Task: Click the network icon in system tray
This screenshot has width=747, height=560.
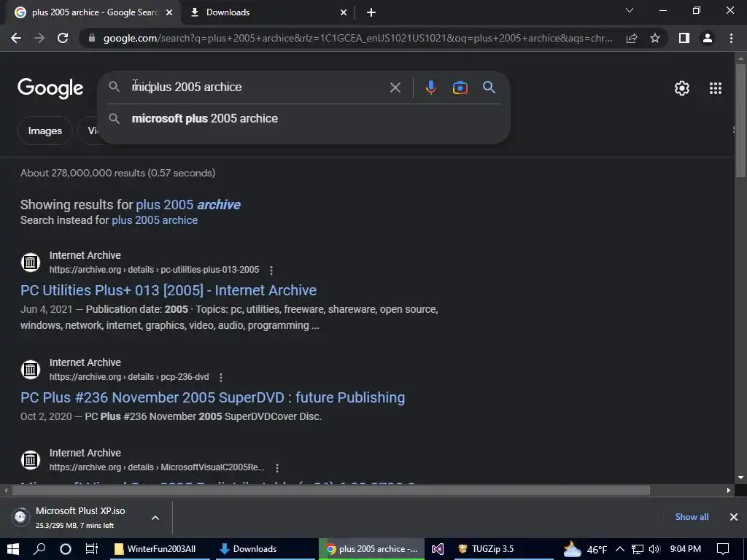Action: (x=638, y=549)
